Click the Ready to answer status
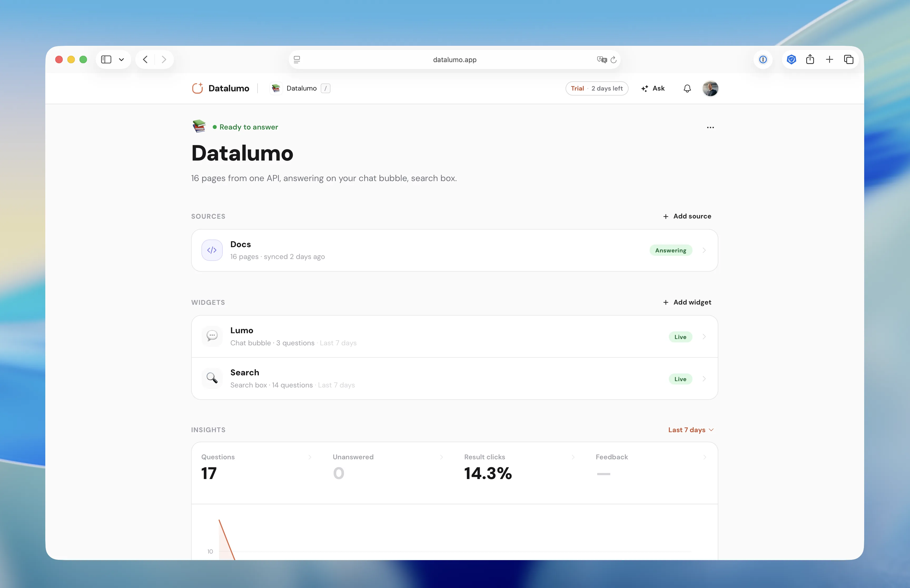This screenshot has width=910, height=588. pyautogui.click(x=245, y=127)
